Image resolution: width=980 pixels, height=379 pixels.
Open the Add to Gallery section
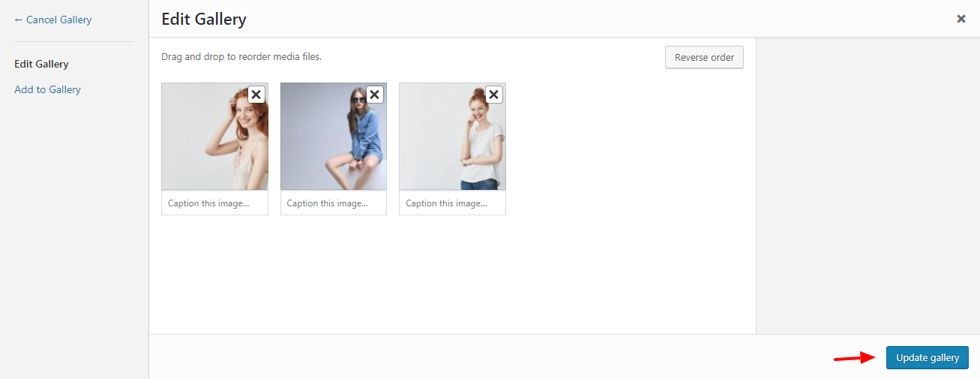[x=47, y=89]
